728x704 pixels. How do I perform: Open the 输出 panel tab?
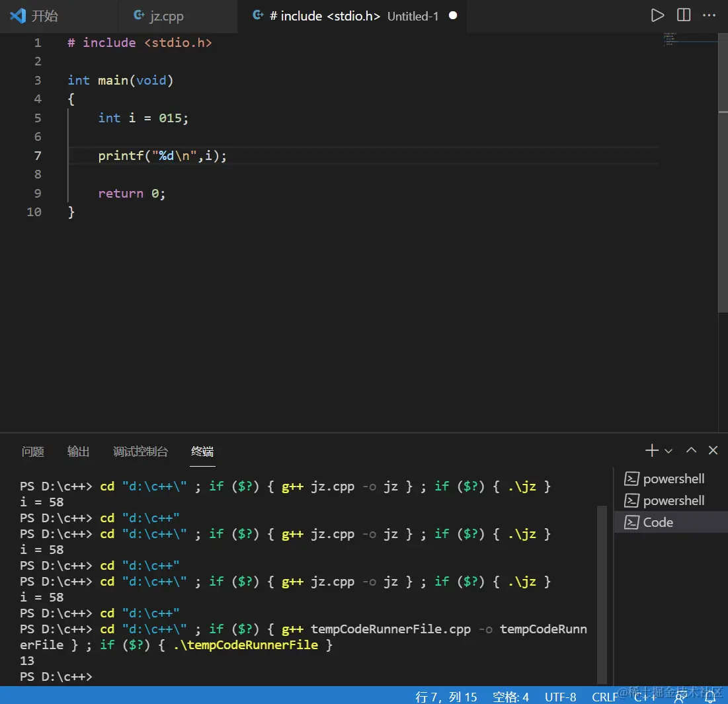pos(78,451)
